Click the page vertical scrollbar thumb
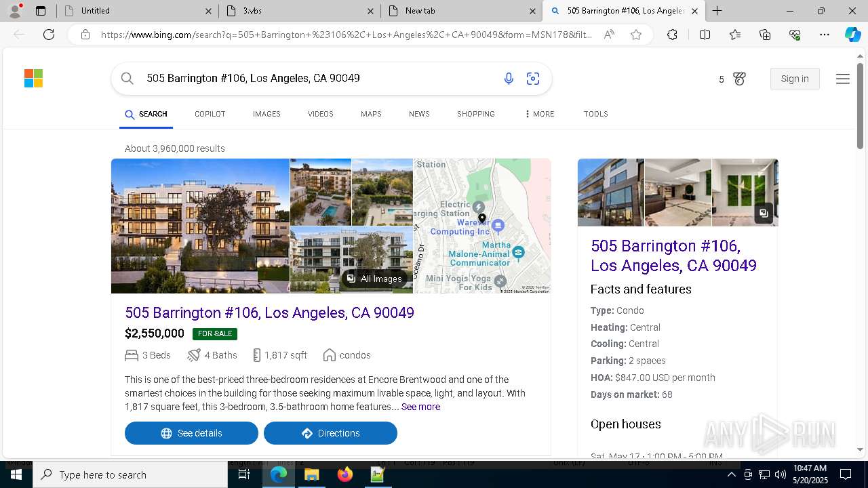Viewport: 868px width, 488px height. (860, 106)
